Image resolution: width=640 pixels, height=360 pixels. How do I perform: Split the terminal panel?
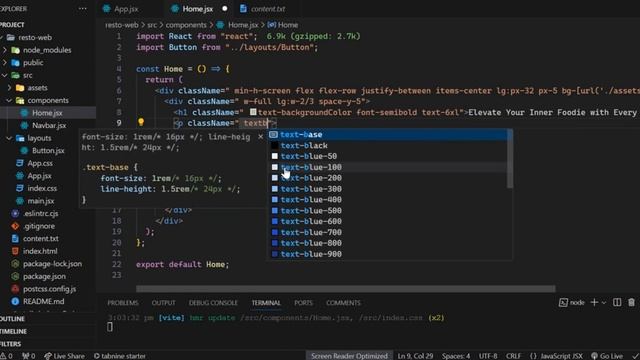(617, 302)
